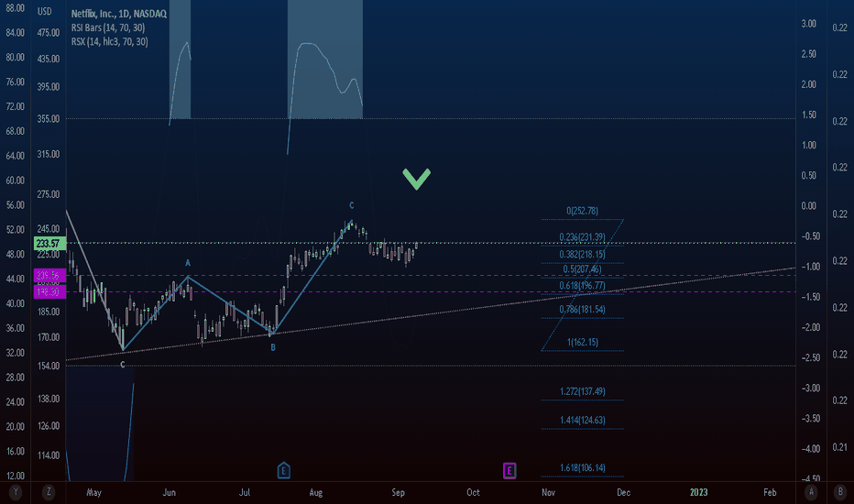The image size is (854, 504).
Task: Click -4.00 on the right indicator scale
Action: point(810,449)
